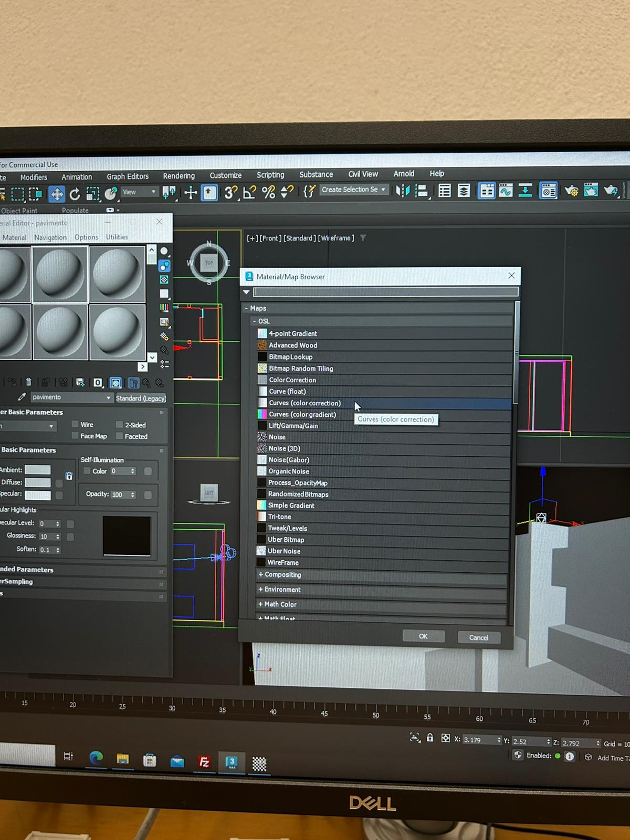Toggle the 3D Snaps button
The width and height of the screenshot is (630, 840).
point(230,193)
